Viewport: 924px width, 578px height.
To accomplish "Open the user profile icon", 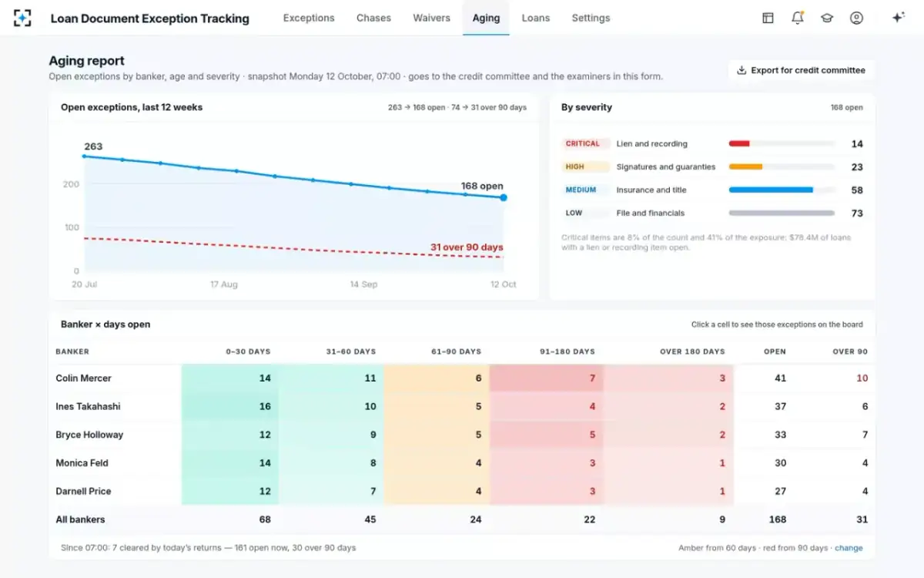I will [856, 18].
